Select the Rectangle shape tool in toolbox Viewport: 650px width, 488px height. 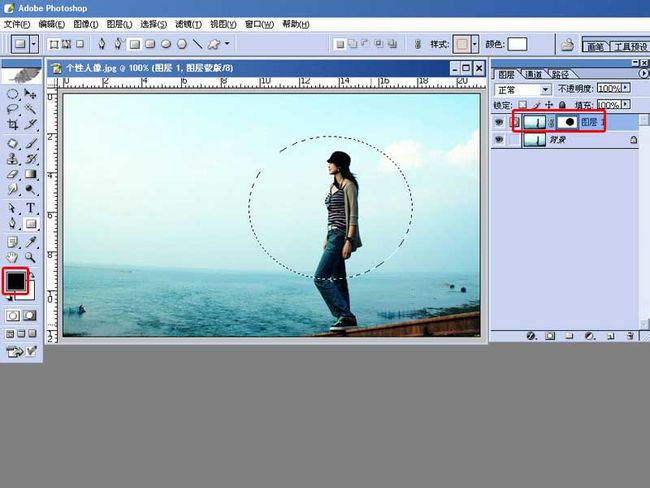click(x=30, y=224)
